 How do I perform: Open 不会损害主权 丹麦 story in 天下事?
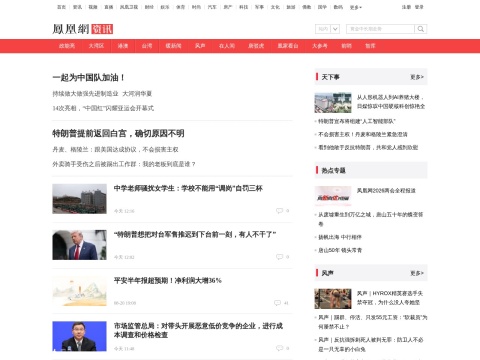tap(363, 134)
